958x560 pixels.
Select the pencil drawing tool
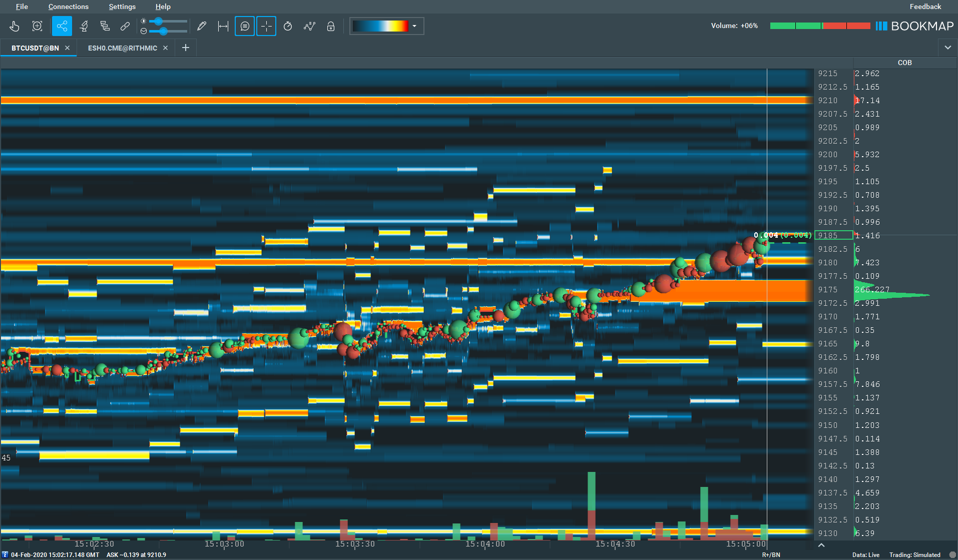coord(202,26)
